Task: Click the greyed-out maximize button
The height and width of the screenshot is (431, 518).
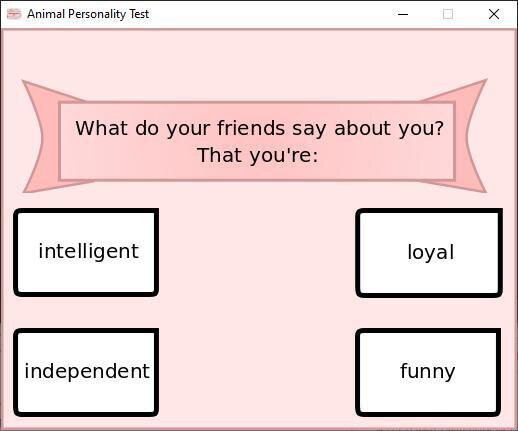Action: 448,14
